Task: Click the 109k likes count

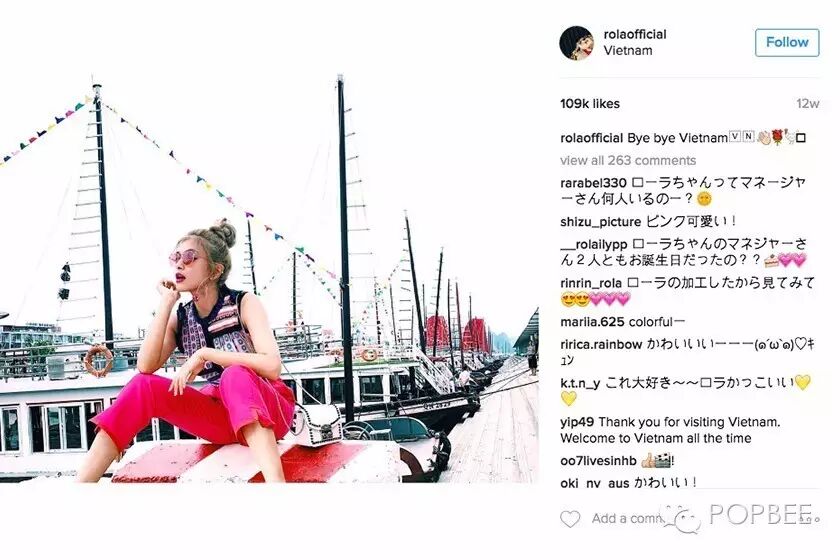Action: point(590,104)
